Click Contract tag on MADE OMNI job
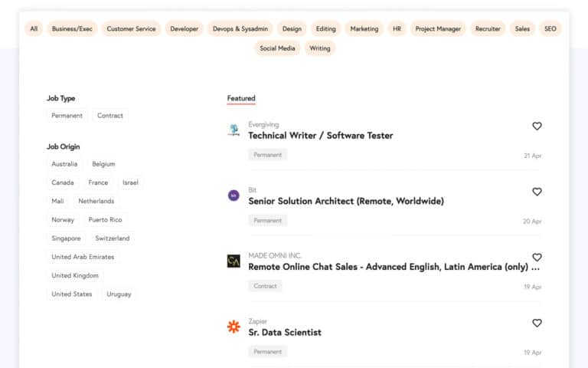The height and width of the screenshot is (368, 588). (x=265, y=286)
